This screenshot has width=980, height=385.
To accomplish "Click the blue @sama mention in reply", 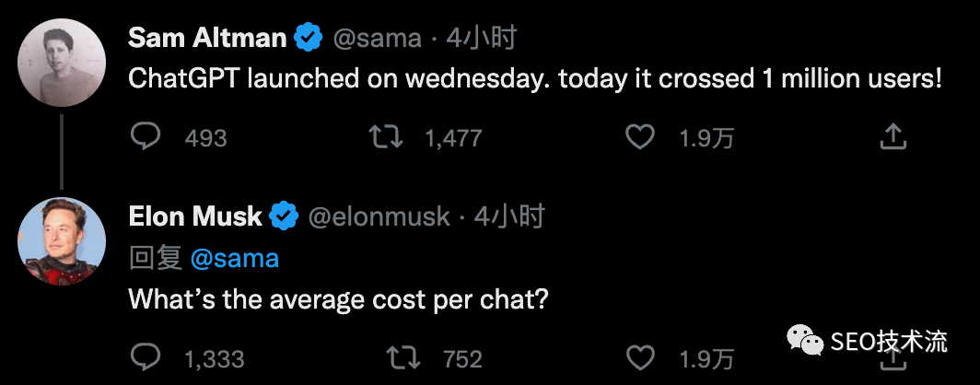I will click(x=234, y=258).
